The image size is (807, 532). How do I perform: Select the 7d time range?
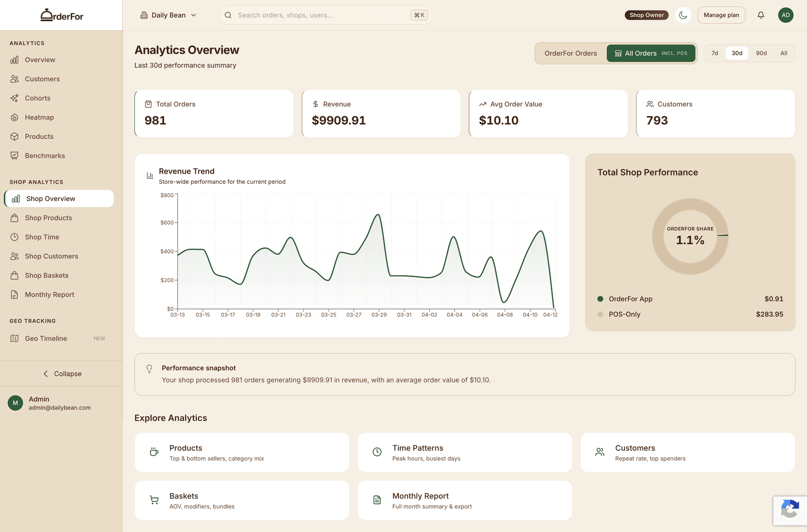point(715,53)
